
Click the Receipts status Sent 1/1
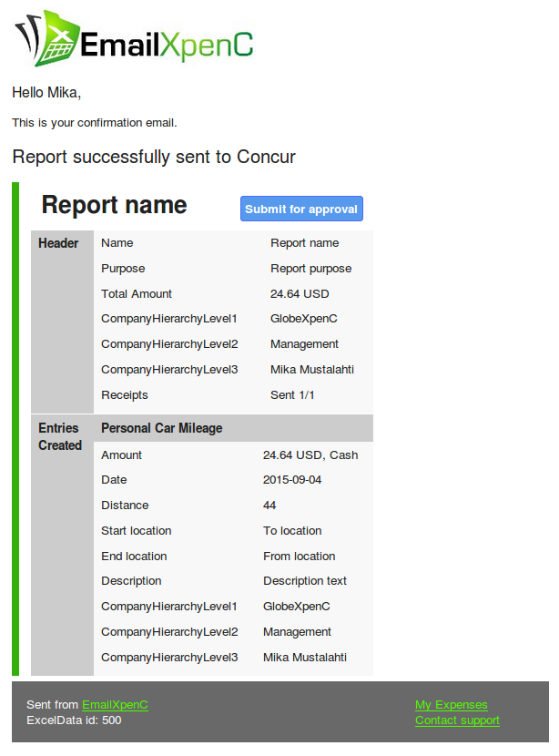coord(292,395)
